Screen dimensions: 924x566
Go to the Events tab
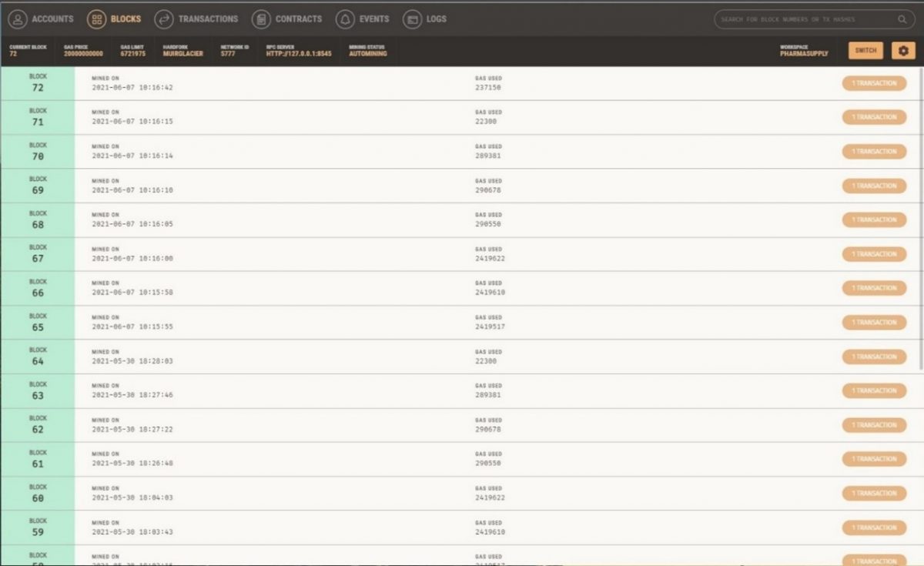[x=374, y=19]
